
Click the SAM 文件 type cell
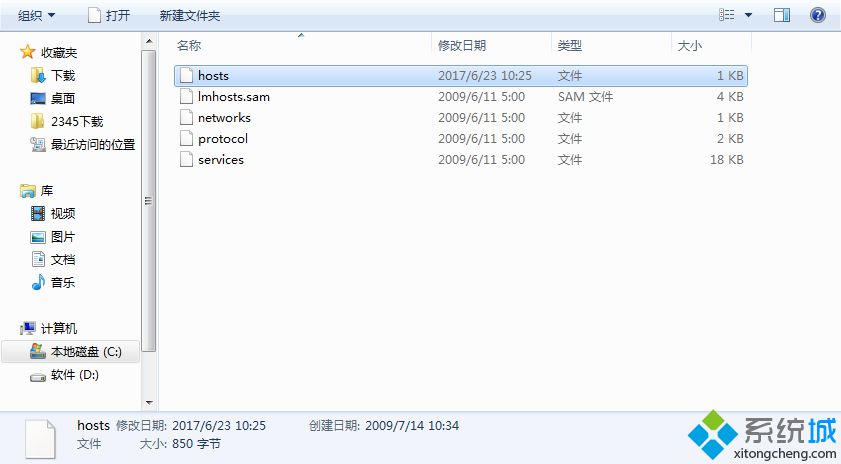pos(585,97)
